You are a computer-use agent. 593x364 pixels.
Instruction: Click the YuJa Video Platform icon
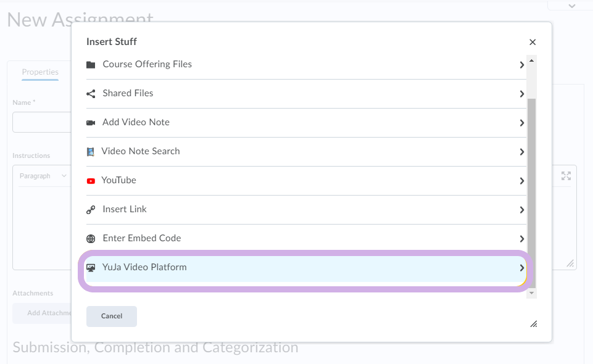click(91, 268)
